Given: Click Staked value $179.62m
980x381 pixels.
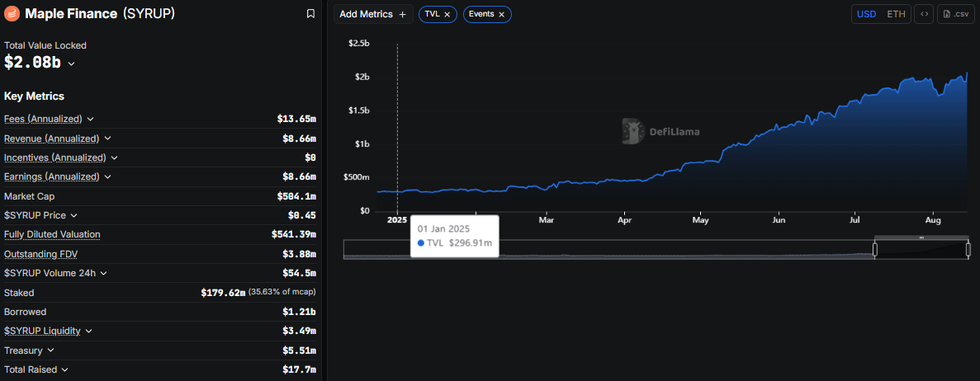Looking at the screenshot, I should coord(222,292).
